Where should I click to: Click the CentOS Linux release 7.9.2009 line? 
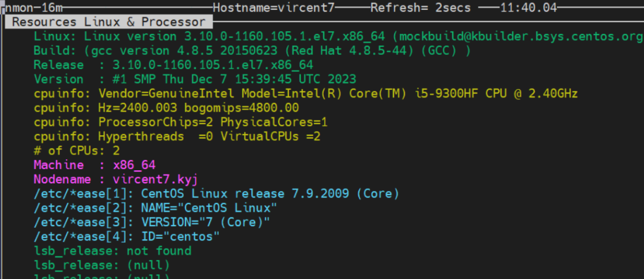pos(216,193)
